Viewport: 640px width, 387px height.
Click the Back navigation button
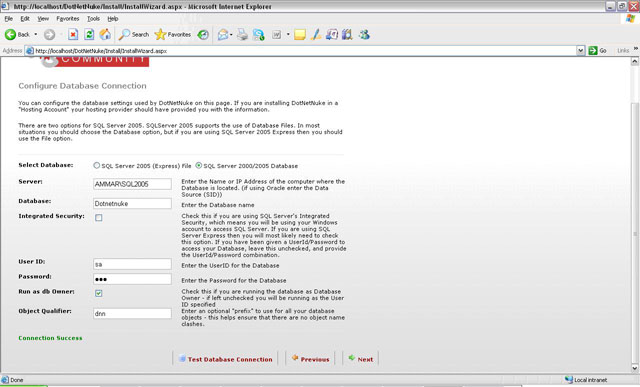[18, 35]
